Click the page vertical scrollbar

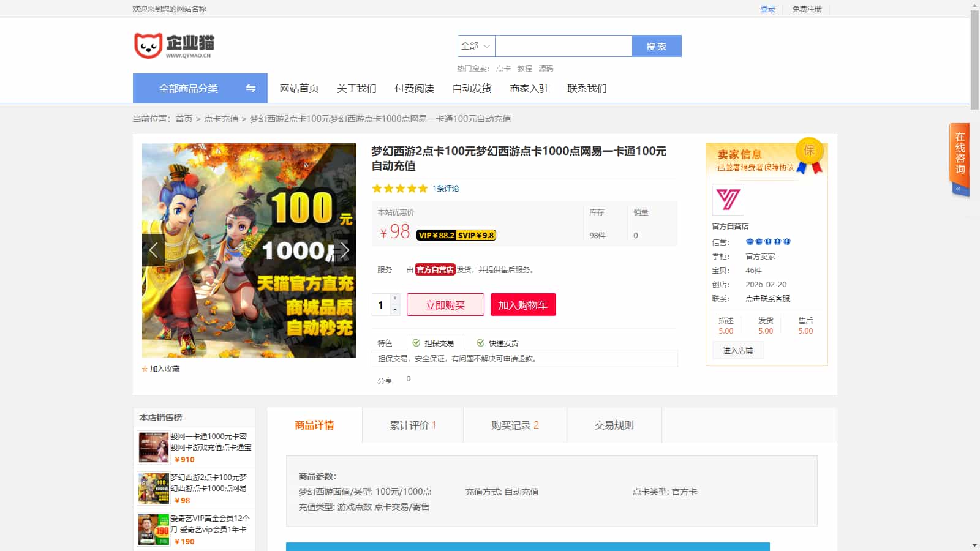coord(974,61)
